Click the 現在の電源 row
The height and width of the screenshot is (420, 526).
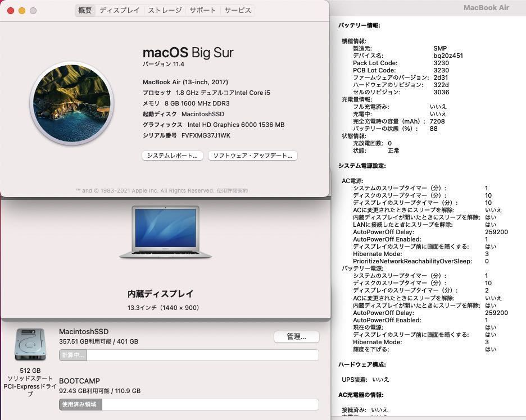coord(425,327)
